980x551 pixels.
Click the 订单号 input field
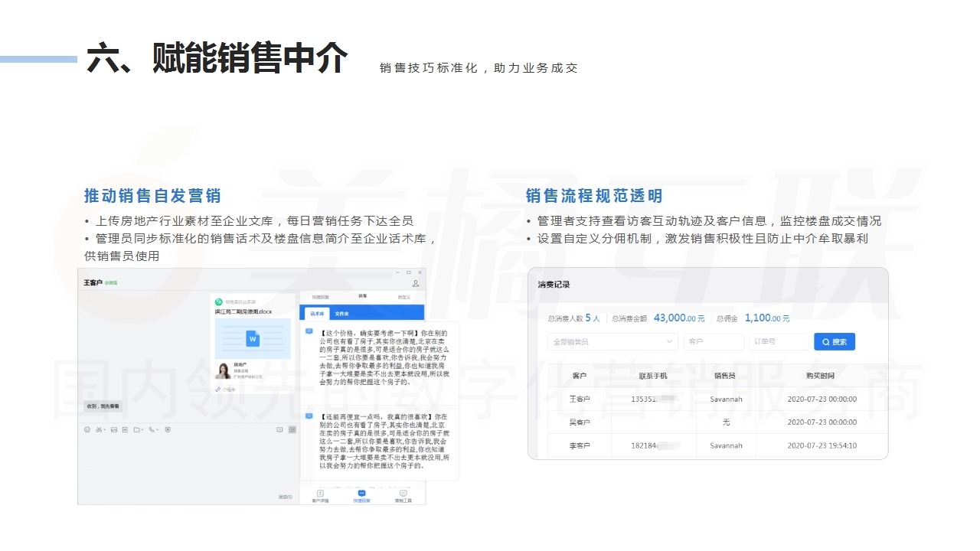tap(779, 342)
